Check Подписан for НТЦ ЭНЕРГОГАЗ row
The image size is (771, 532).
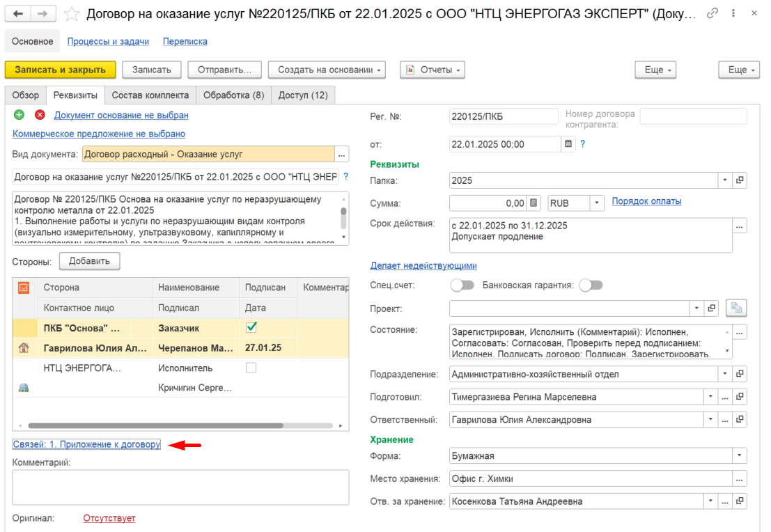251,368
